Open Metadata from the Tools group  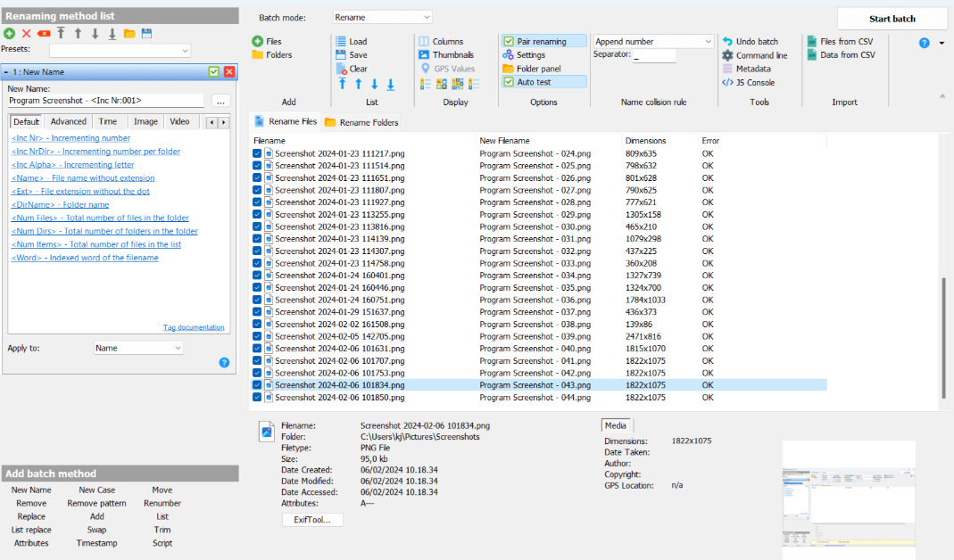click(x=746, y=69)
